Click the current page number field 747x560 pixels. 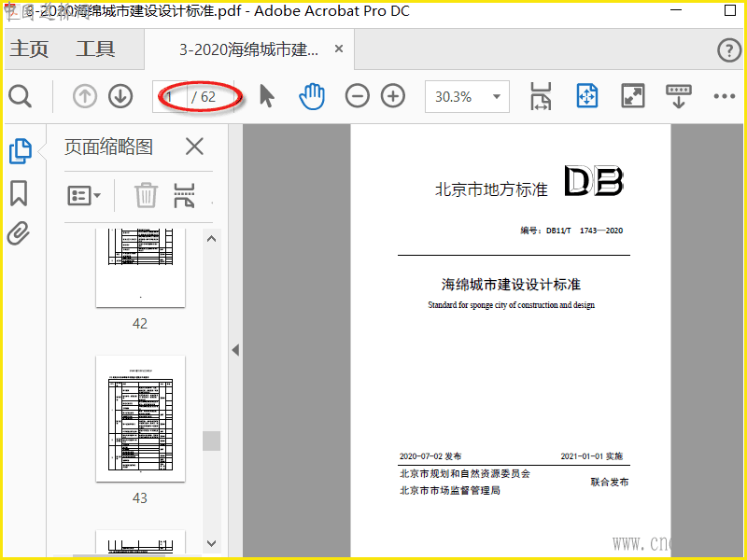(169, 97)
